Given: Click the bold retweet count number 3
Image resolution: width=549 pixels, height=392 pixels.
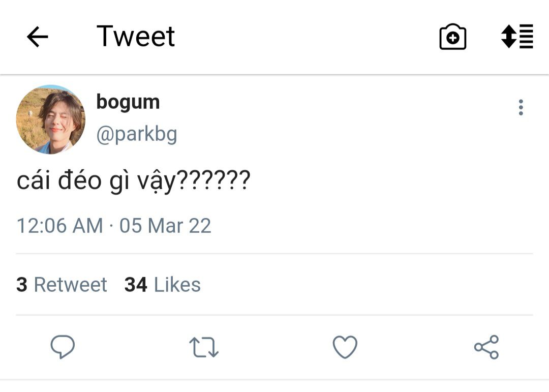Looking at the screenshot, I should (x=22, y=285).
